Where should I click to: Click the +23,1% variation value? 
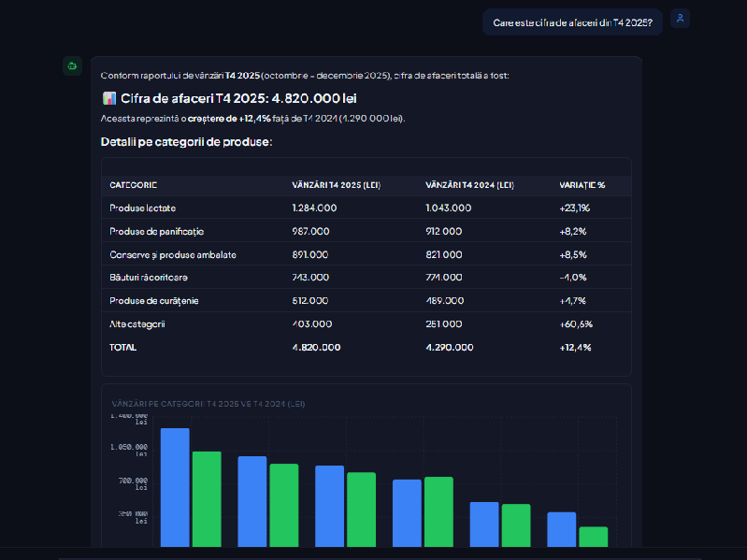(574, 208)
